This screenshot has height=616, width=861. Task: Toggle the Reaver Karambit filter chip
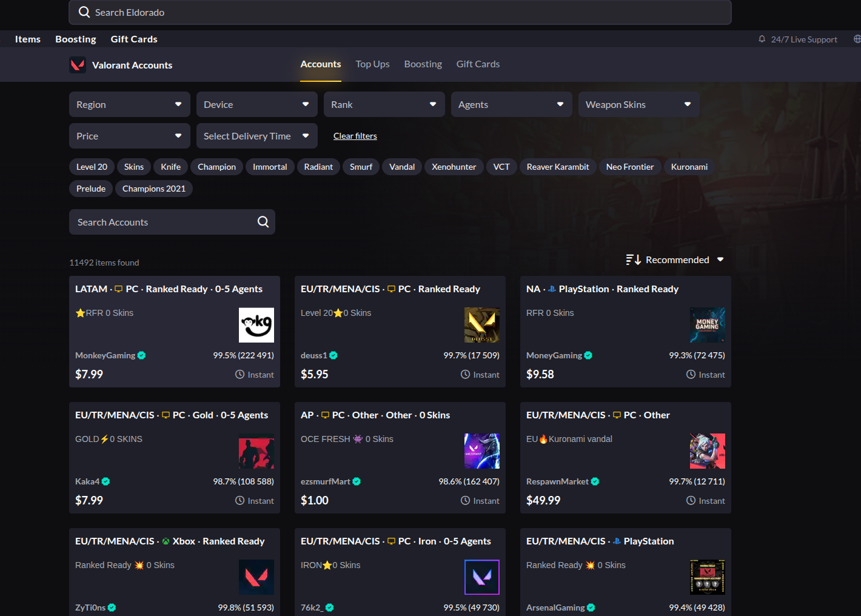coord(557,167)
